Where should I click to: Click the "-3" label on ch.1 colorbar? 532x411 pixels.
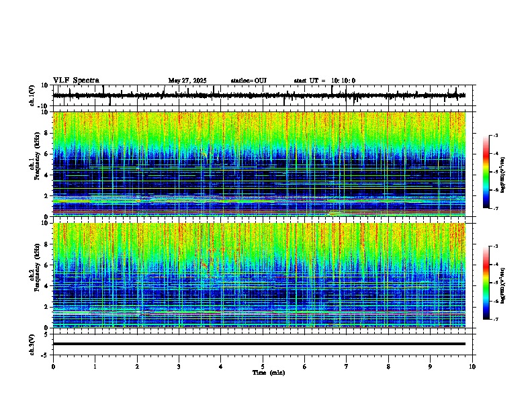[x=495, y=135]
